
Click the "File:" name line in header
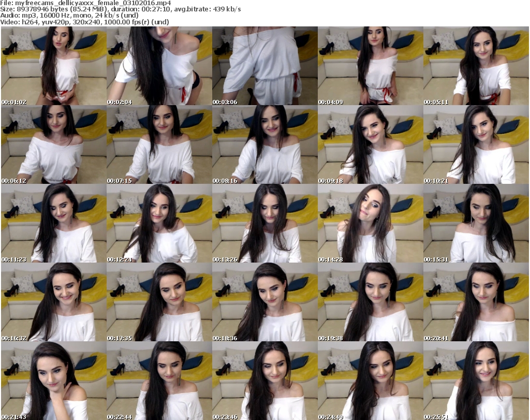pyautogui.click(x=85, y=3)
